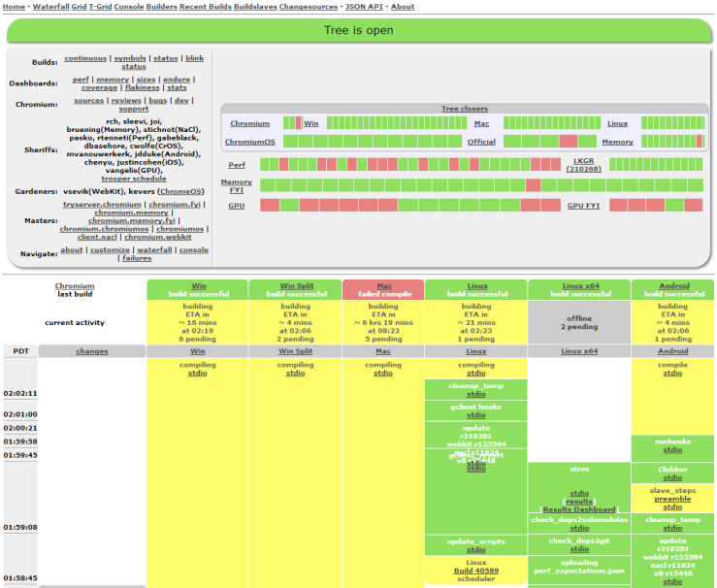Click first red box in GPU row
717x588 pixels.
(x=270, y=205)
